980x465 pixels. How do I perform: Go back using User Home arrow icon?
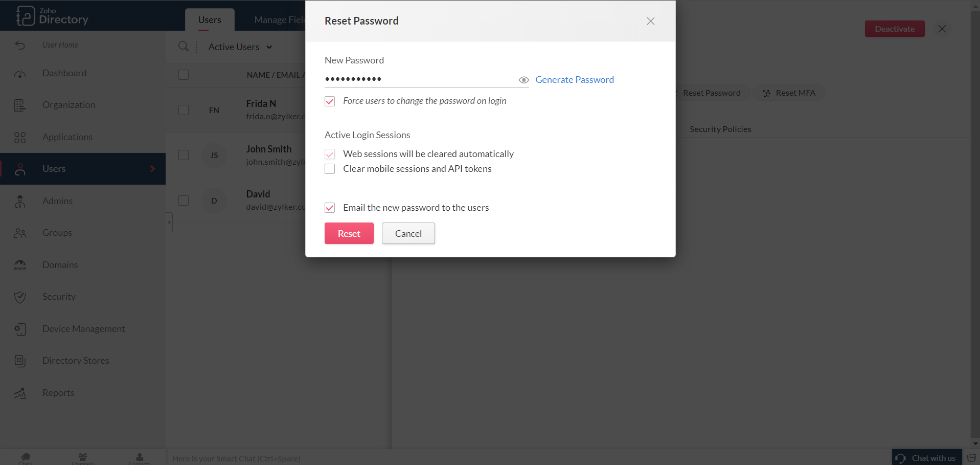20,45
